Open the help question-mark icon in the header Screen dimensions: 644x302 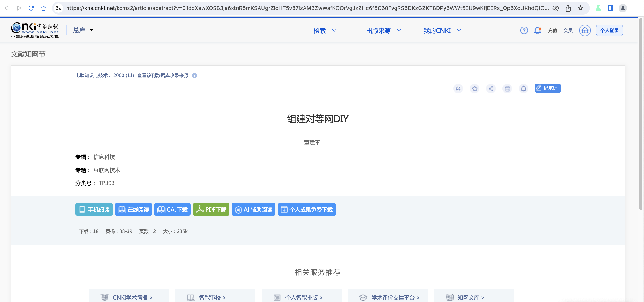point(524,30)
